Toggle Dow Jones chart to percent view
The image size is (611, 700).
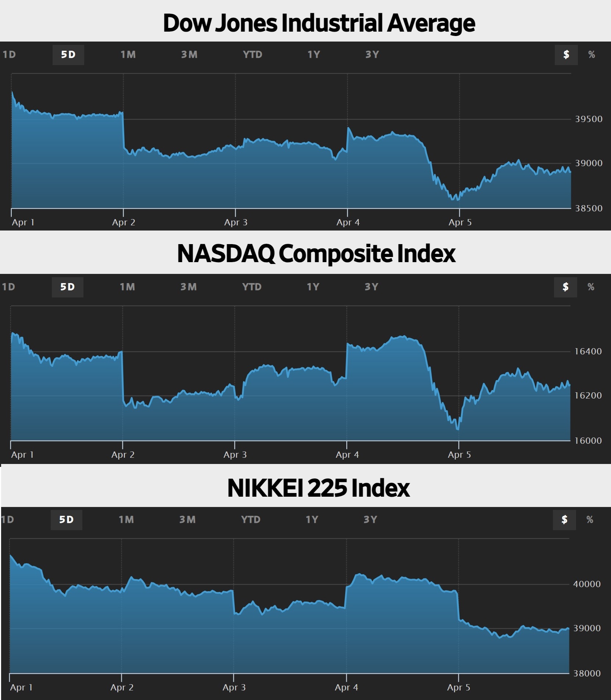pos(592,55)
